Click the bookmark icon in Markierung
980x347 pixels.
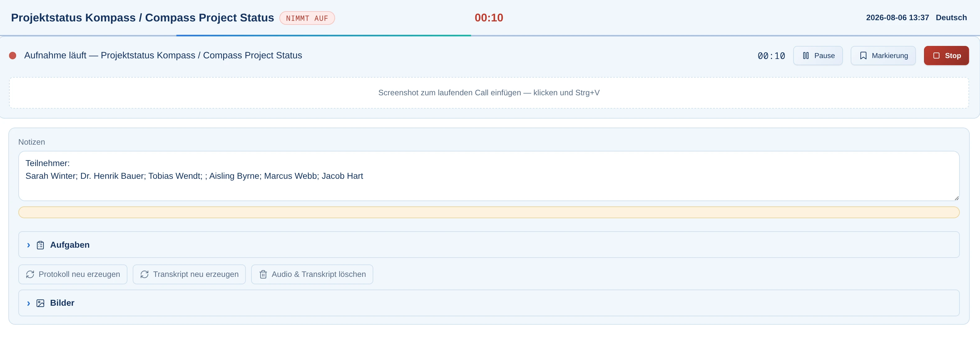pos(863,56)
